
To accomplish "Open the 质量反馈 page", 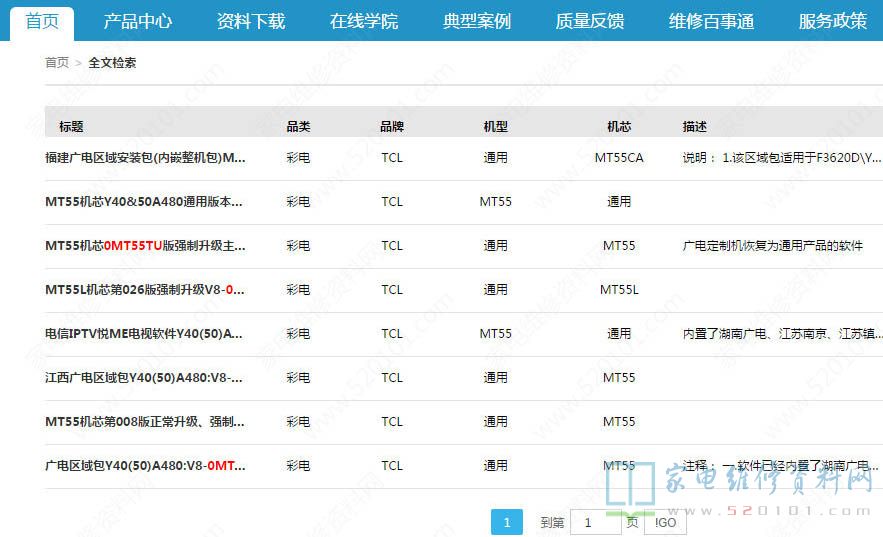I will click(590, 21).
